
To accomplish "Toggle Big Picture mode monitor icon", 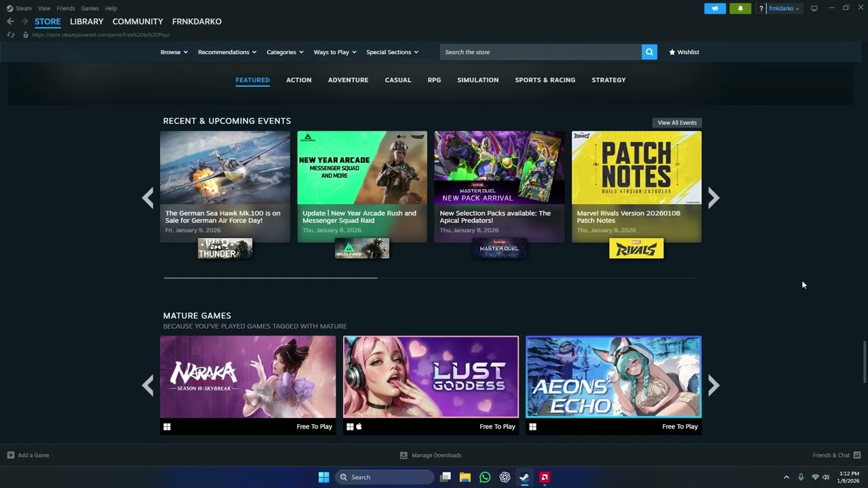I will click(814, 8).
